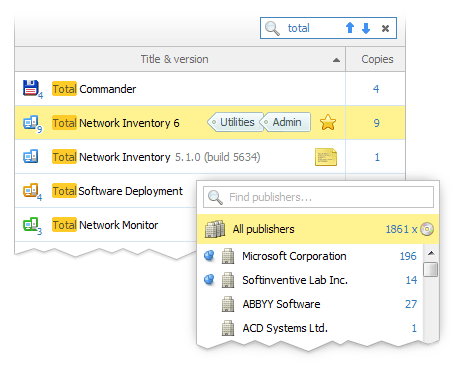The width and height of the screenshot is (460, 365).
Task: Click the Copies column header
Action: (x=376, y=59)
